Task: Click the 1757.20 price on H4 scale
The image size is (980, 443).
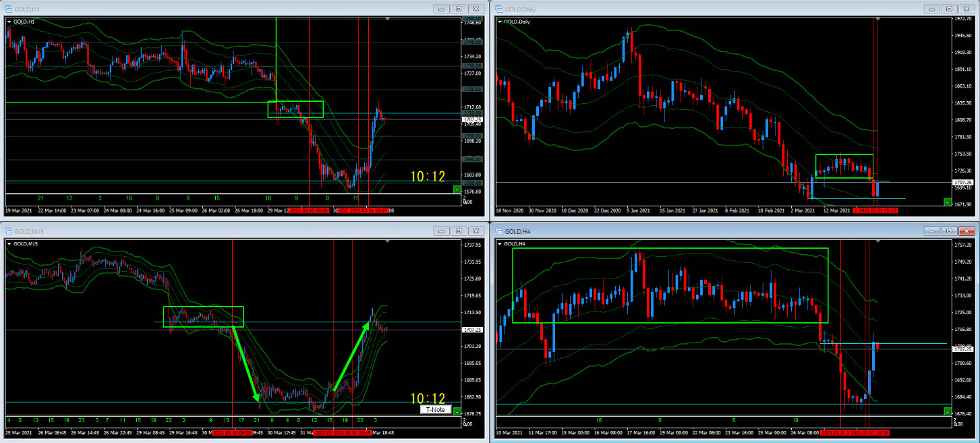Action: click(x=962, y=245)
